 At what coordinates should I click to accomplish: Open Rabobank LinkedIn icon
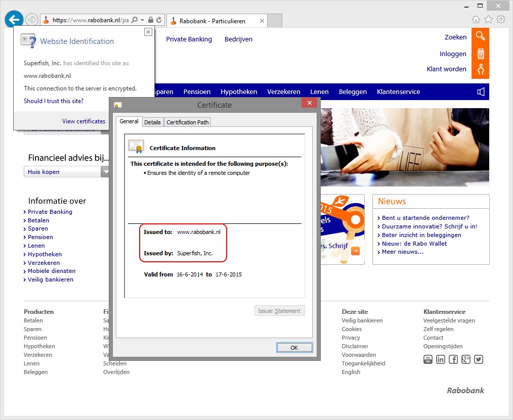point(441,359)
